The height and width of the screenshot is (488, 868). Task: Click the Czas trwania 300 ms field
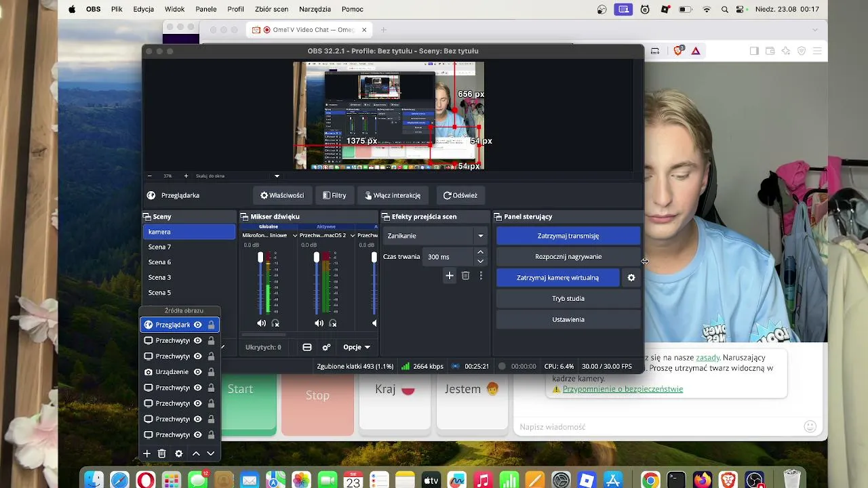click(449, 257)
